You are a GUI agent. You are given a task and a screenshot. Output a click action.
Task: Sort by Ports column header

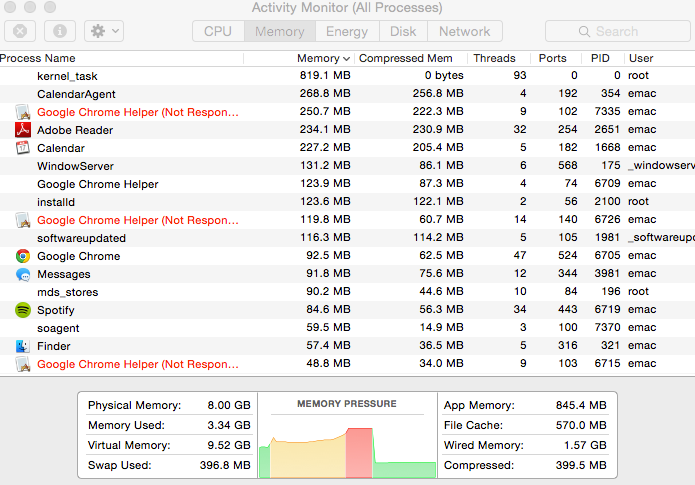tap(552, 58)
